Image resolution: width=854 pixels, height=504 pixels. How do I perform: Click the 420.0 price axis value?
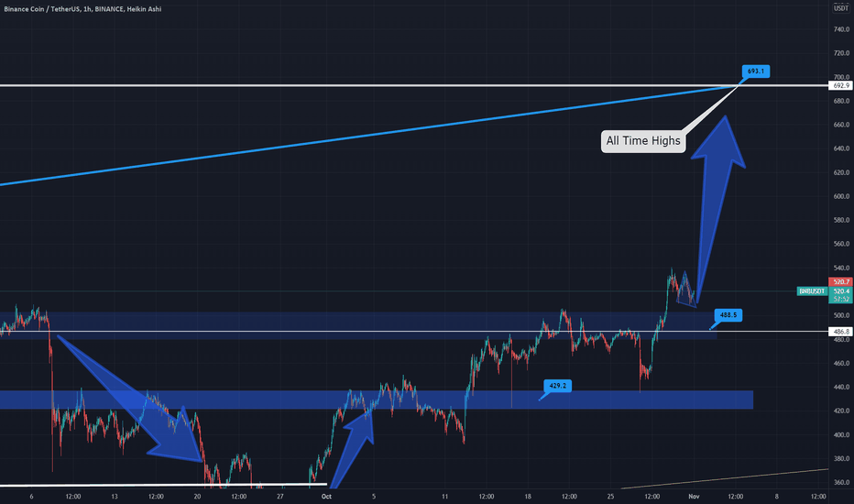tap(841, 411)
